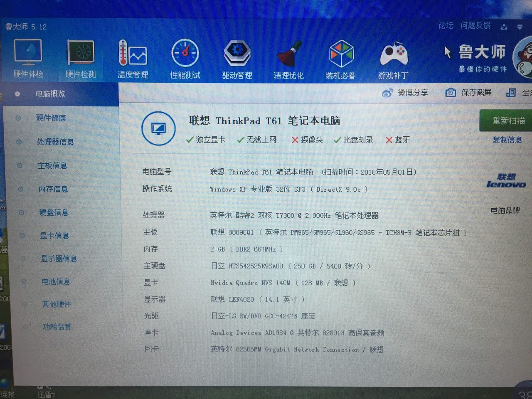
Task: Click 无线上网 feature indicator
Action: [257, 140]
